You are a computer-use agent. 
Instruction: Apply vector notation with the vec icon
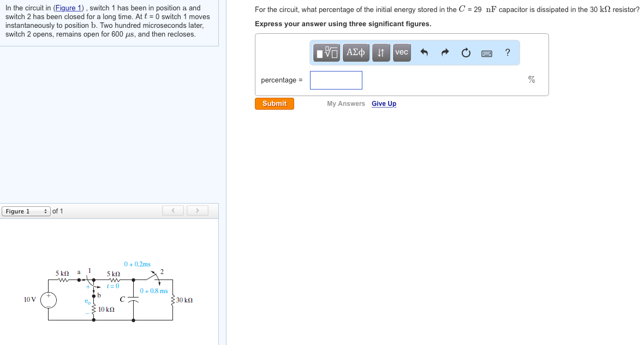pyautogui.click(x=401, y=52)
